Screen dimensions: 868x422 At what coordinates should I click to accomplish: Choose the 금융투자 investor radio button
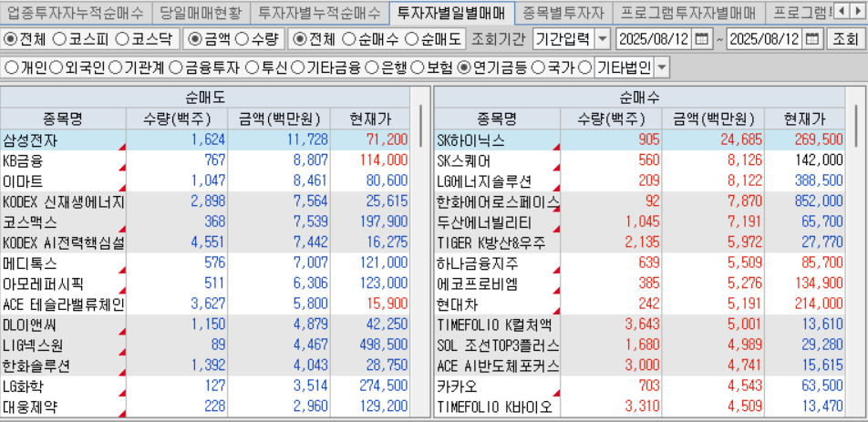175,68
